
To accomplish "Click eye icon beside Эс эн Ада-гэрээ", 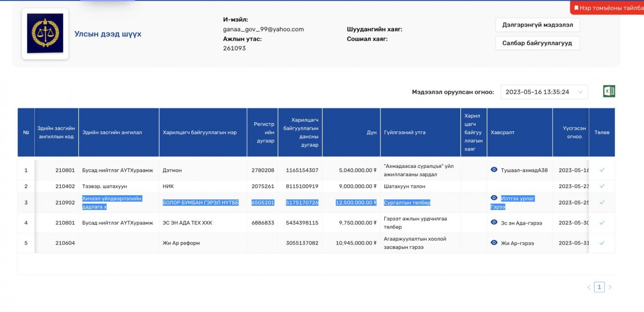I will [494, 222].
